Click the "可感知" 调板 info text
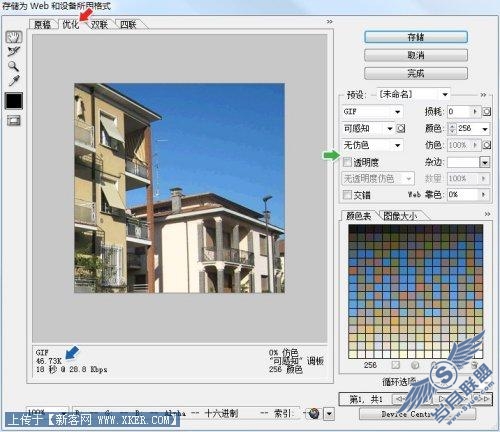This screenshot has height=432, width=500. coord(296,361)
